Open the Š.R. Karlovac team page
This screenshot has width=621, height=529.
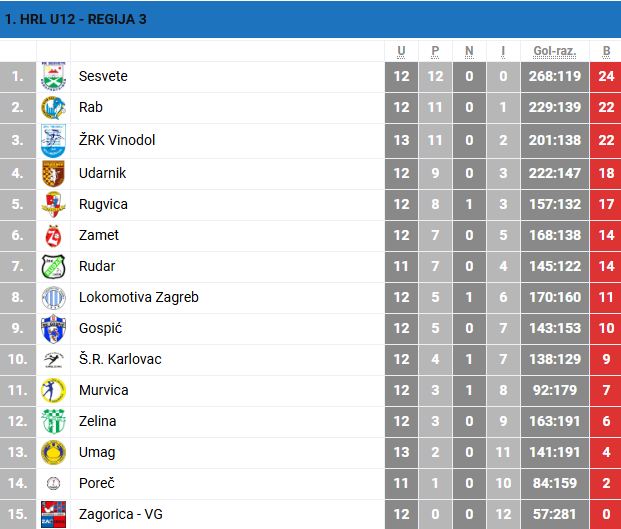coord(120,359)
